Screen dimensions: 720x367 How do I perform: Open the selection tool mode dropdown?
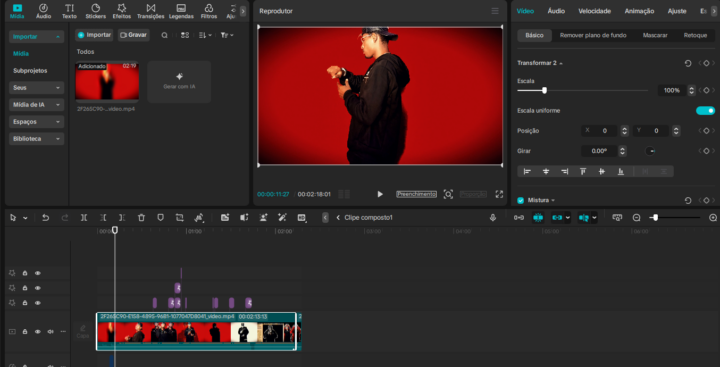[25, 218]
